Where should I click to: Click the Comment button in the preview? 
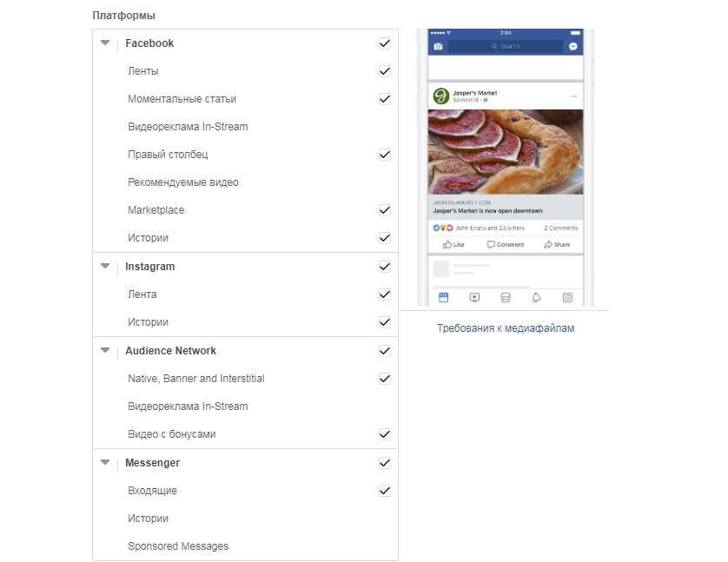tap(506, 245)
